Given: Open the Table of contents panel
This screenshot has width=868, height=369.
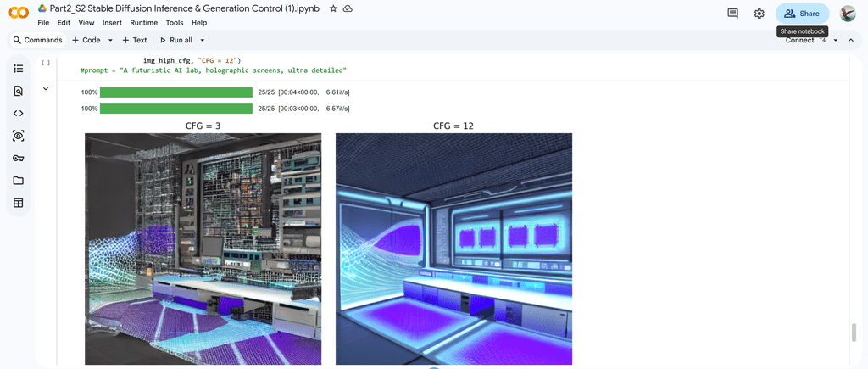Looking at the screenshot, I should (18, 68).
